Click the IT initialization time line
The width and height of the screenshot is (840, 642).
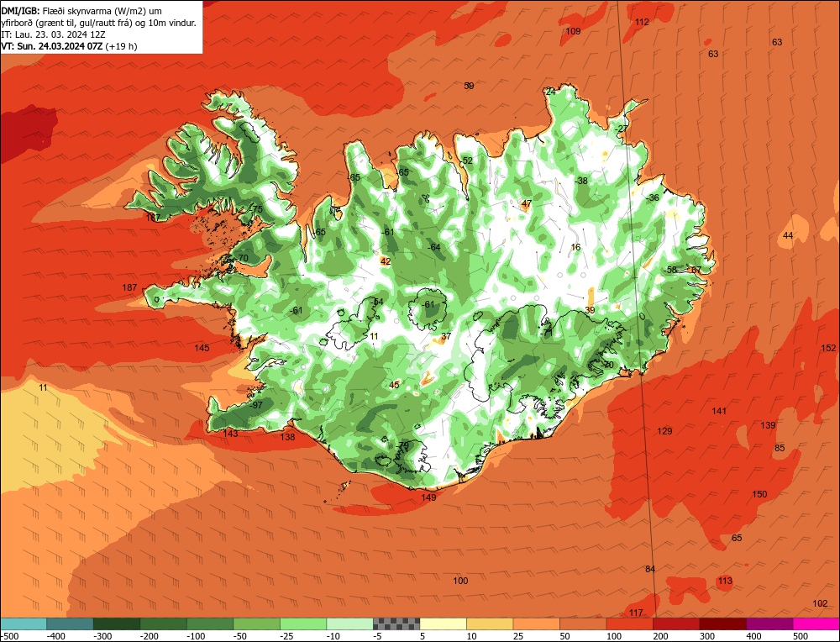click(53, 34)
